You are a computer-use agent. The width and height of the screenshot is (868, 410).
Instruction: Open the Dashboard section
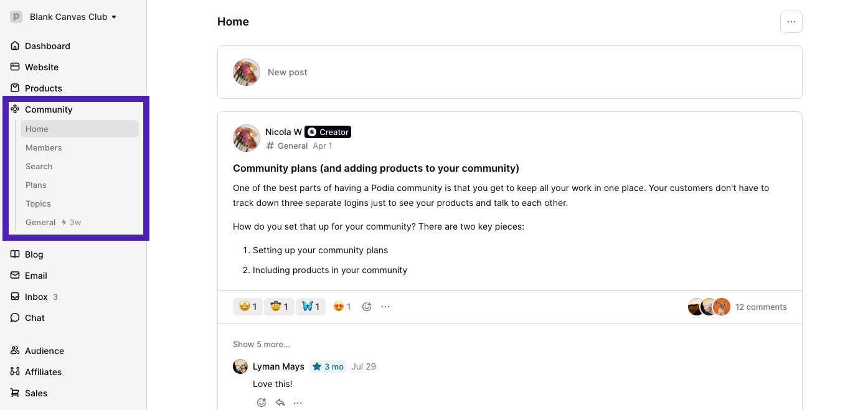coord(47,45)
